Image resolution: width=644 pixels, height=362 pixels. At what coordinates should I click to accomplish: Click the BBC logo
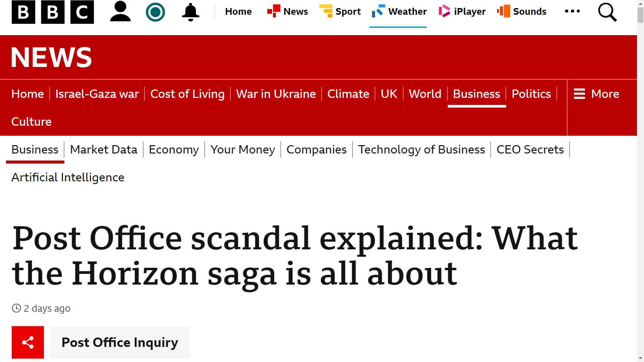(53, 12)
